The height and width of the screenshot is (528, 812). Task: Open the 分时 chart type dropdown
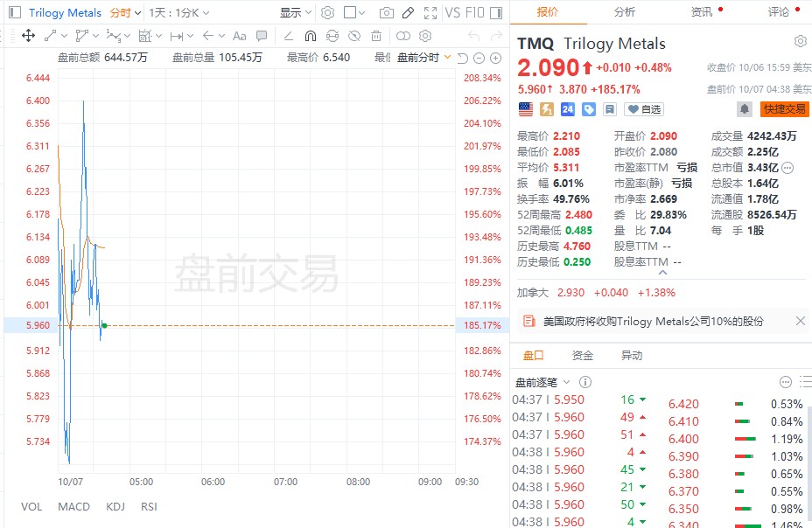pos(125,12)
